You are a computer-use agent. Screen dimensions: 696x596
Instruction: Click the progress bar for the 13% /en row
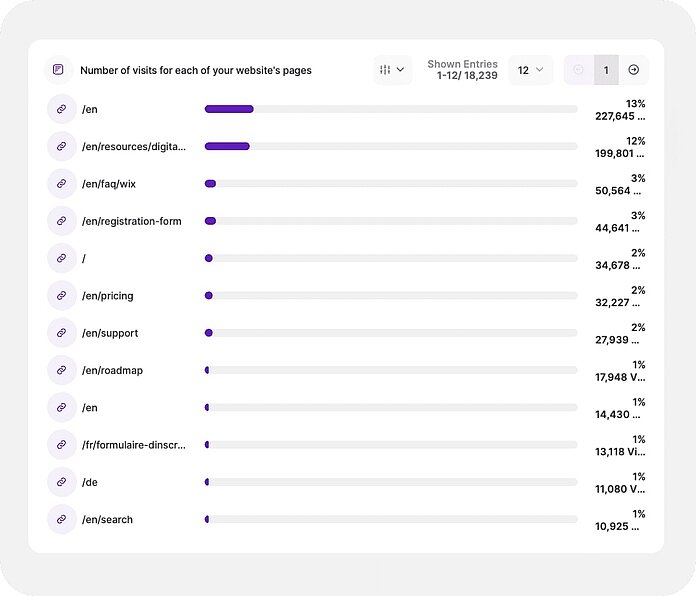(390, 109)
